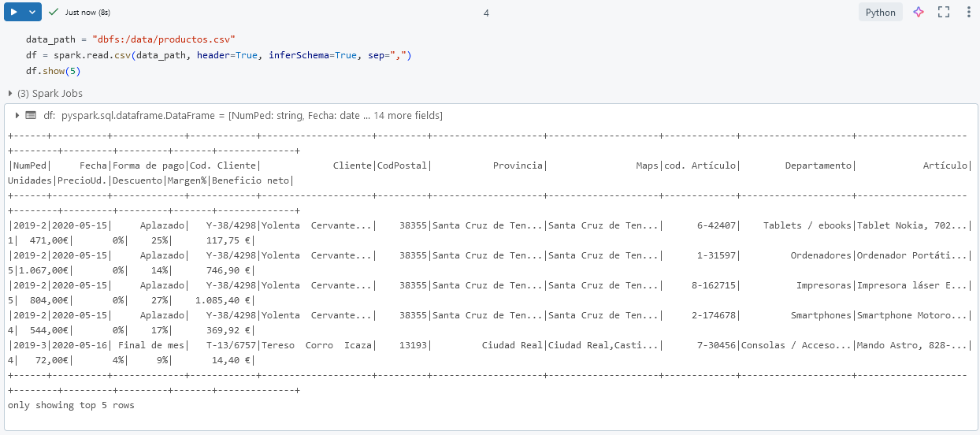Run the cell with the play button

(14, 13)
